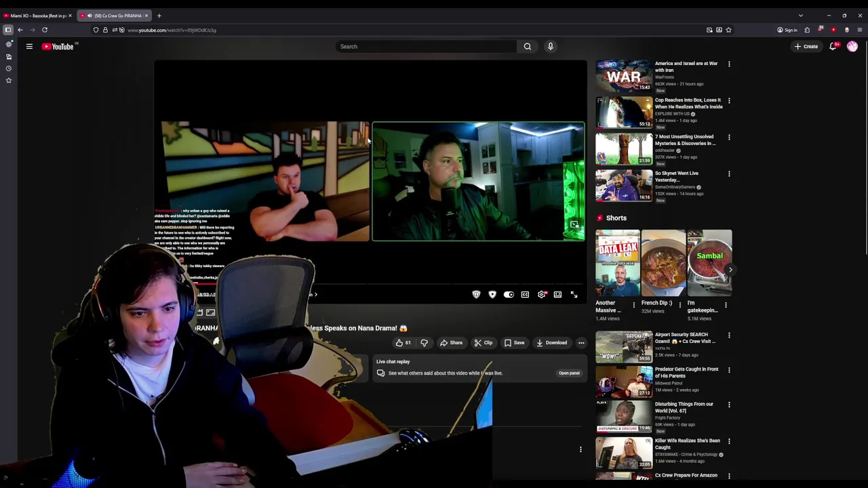Save the video to a playlist
Viewport: 868px width, 488px height.
pyautogui.click(x=514, y=343)
